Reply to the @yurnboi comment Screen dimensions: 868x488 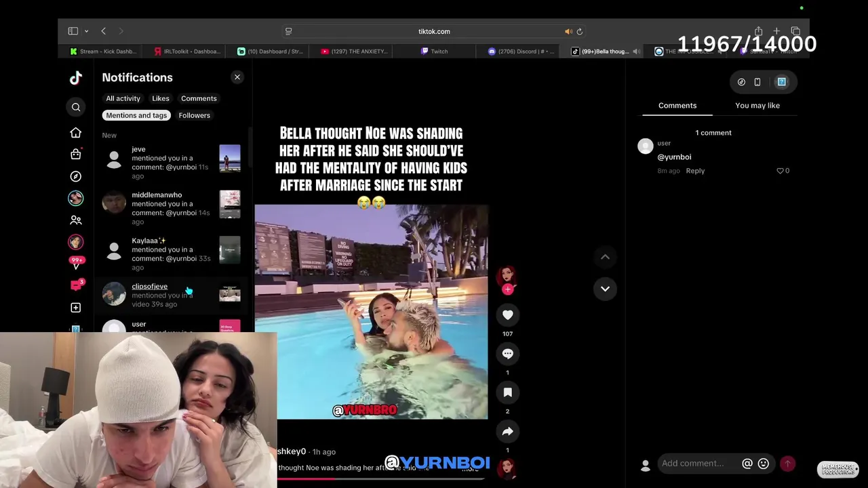tap(695, 171)
